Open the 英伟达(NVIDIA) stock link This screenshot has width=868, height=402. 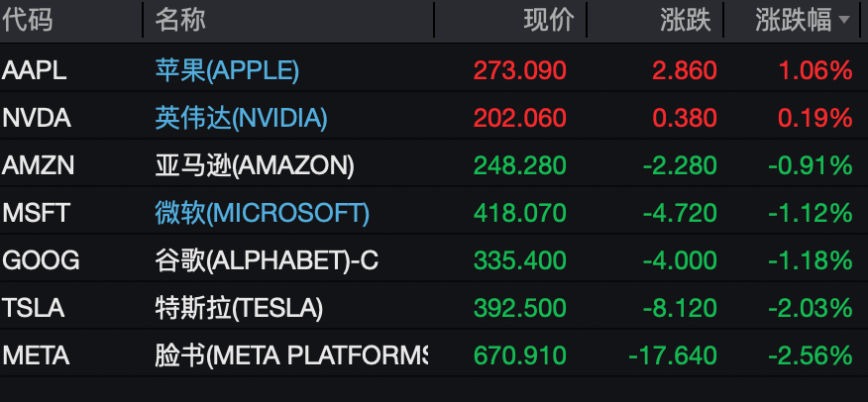tap(241, 118)
